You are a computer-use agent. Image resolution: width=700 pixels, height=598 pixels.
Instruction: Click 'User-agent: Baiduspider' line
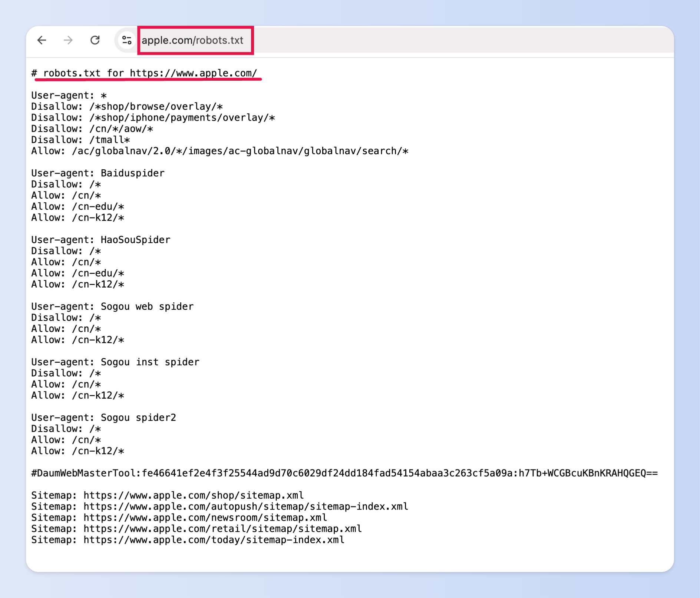tap(98, 173)
